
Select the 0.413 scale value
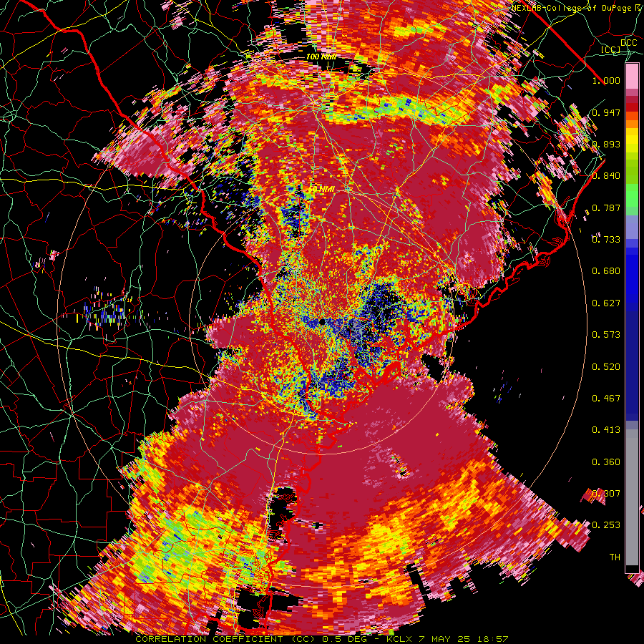click(606, 430)
